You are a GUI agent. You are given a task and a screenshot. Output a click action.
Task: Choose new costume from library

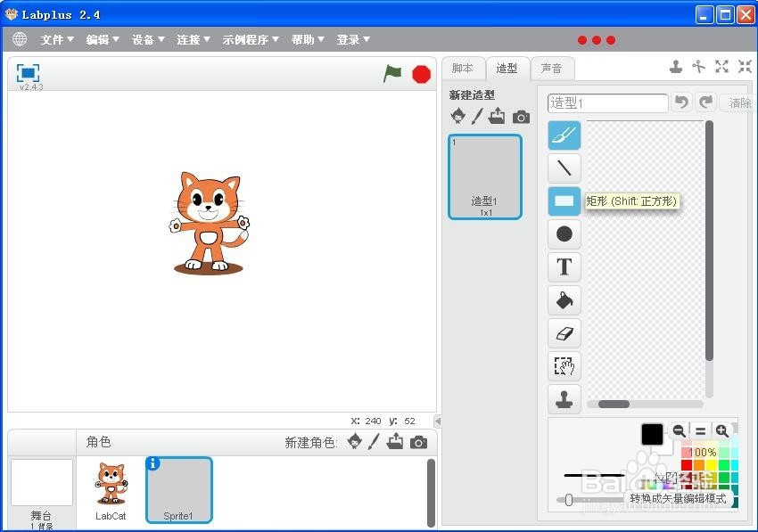pyautogui.click(x=457, y=116)
